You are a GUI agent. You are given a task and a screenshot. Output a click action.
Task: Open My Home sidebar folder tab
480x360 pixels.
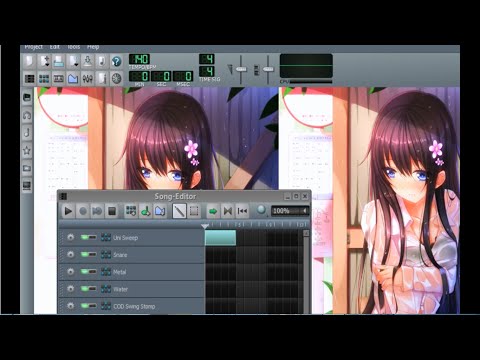[27, 168]
